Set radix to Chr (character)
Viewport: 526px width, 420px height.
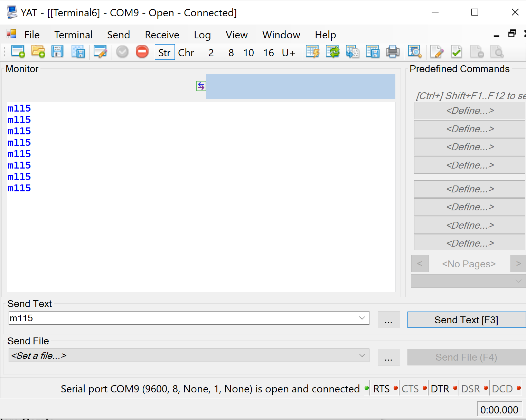[x=186, y=52]
